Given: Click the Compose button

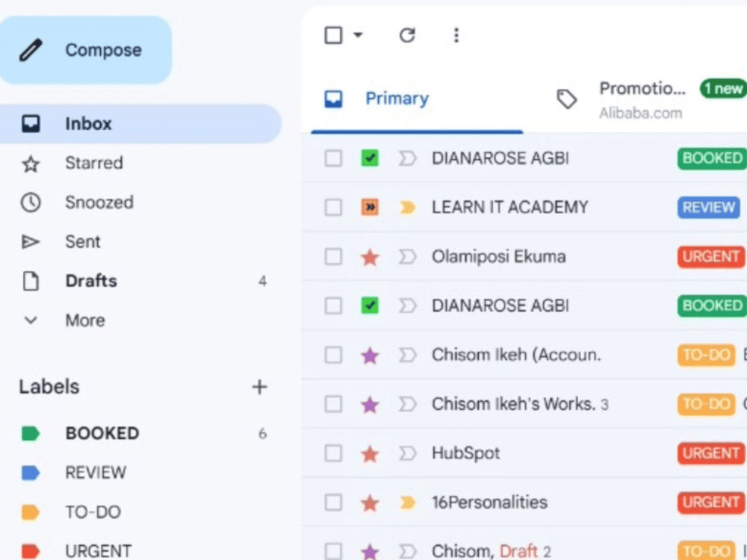Looking at the screenshot, I should (x=85, y=50).
